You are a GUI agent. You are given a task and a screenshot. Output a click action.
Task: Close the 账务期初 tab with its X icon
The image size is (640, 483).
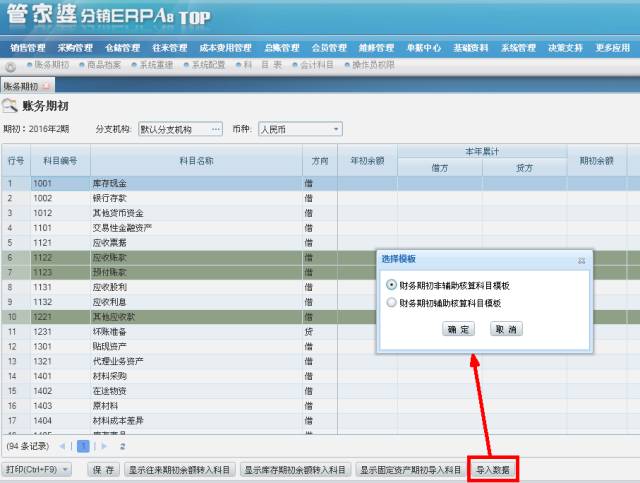click(46, 86)
